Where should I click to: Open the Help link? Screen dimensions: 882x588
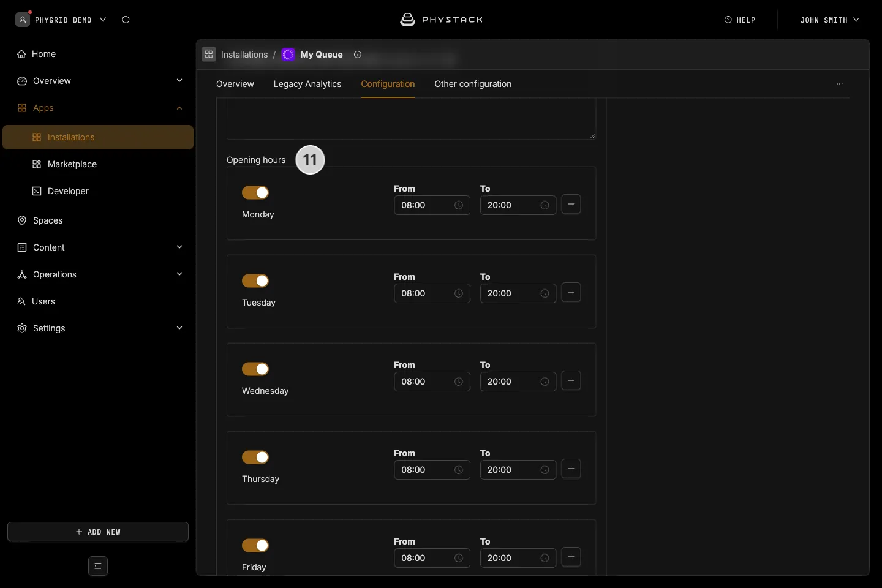point(740,20)
